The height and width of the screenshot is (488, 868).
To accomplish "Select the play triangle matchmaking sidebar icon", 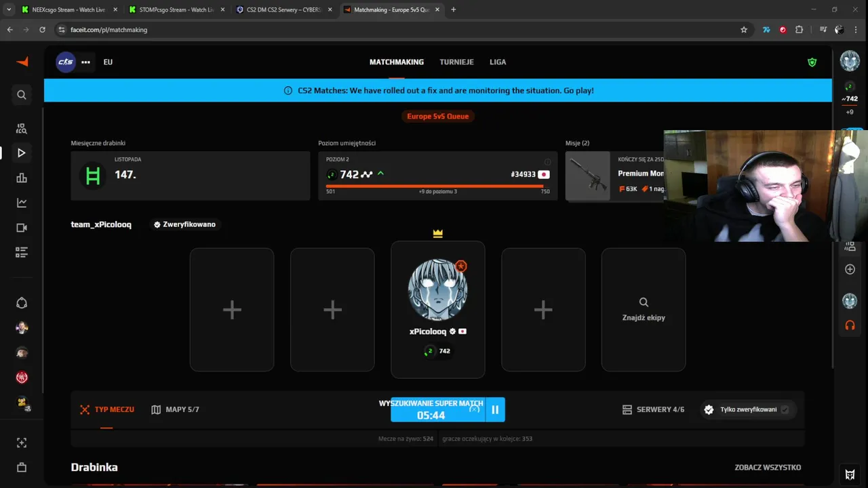I will click(22, 153).
